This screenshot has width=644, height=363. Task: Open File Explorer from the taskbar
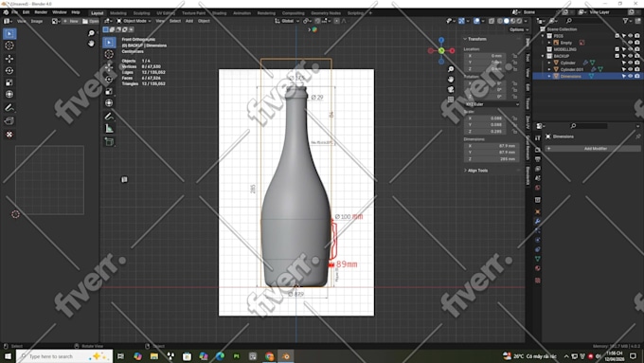click(x=154, y=356)
